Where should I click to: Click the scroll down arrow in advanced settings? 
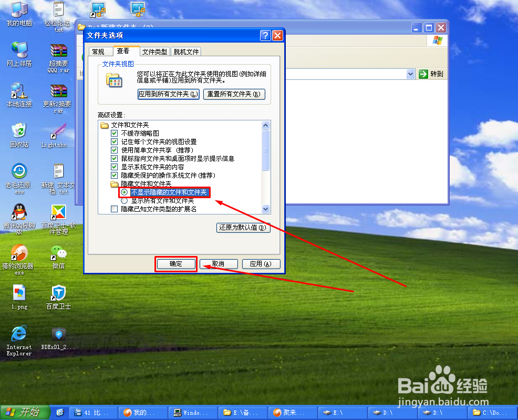266,209
